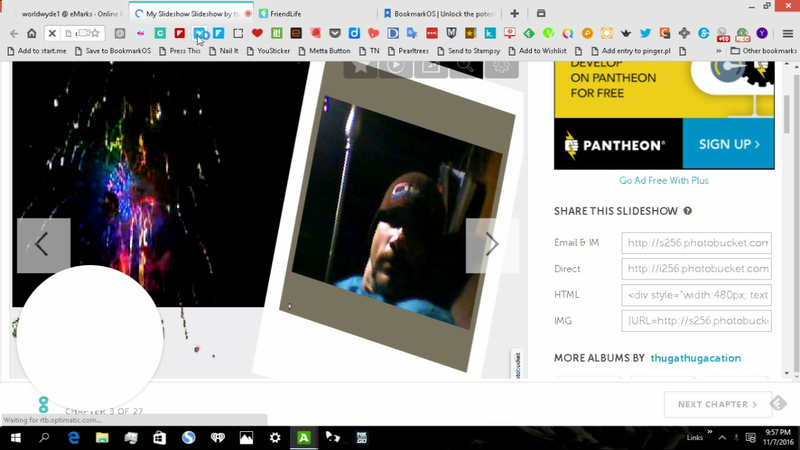Open the slideshow settings gear icon
The image size is (800, 450).
pos(501,66)
